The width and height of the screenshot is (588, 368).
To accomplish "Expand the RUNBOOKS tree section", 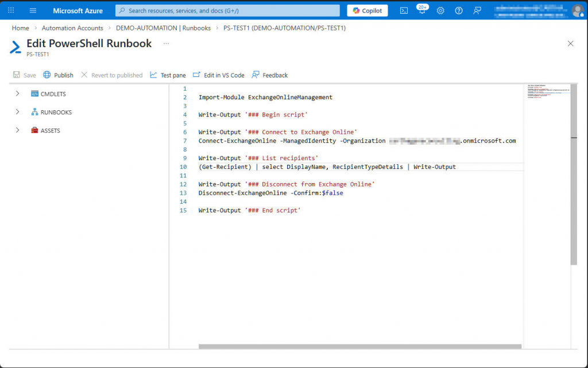I will (17, 112).
